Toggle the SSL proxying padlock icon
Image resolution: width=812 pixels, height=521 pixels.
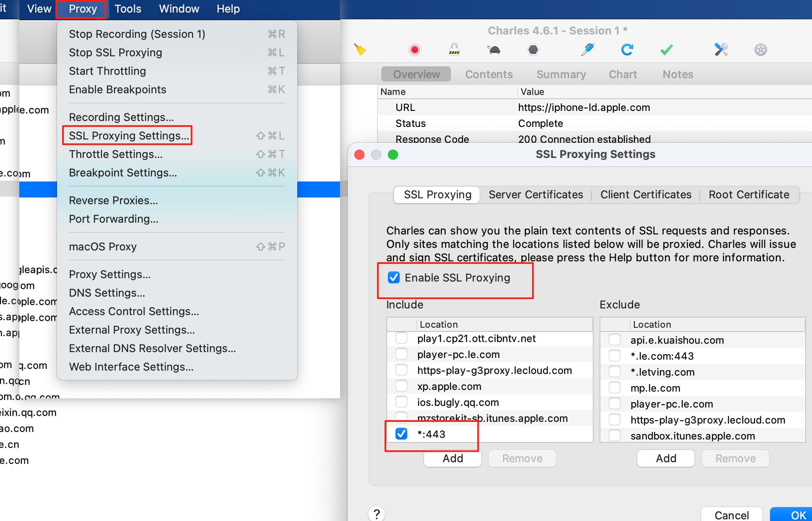[x=454, y=50]
